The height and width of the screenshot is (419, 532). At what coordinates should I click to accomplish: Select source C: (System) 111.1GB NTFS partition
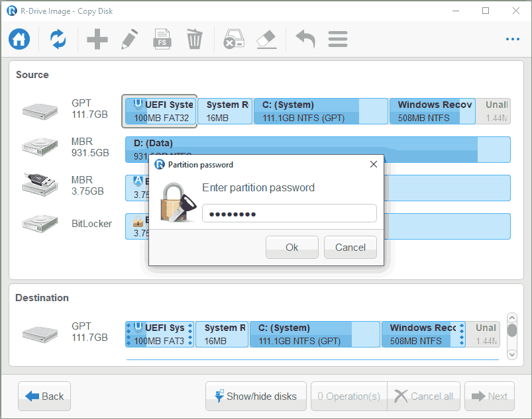[x=321, y=111]
